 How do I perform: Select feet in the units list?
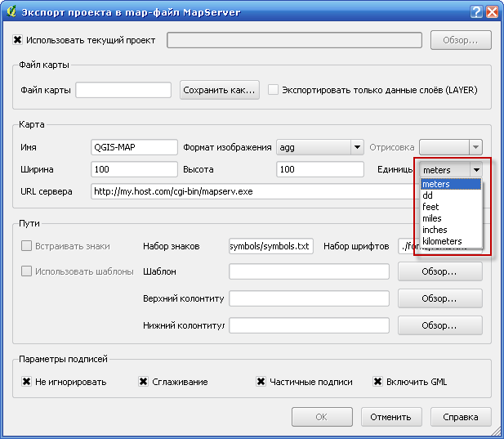451,207
